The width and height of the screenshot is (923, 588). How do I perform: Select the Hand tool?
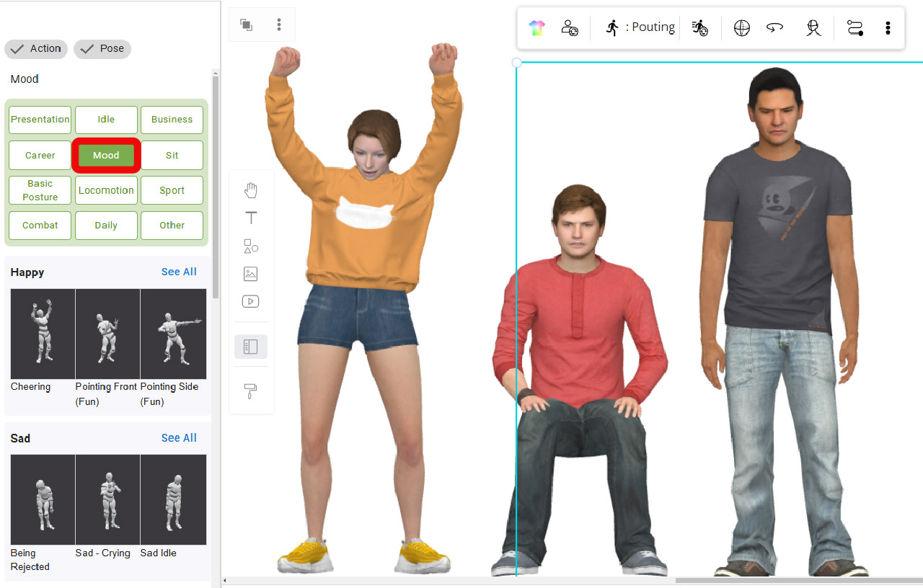click(x=251, y=190)
